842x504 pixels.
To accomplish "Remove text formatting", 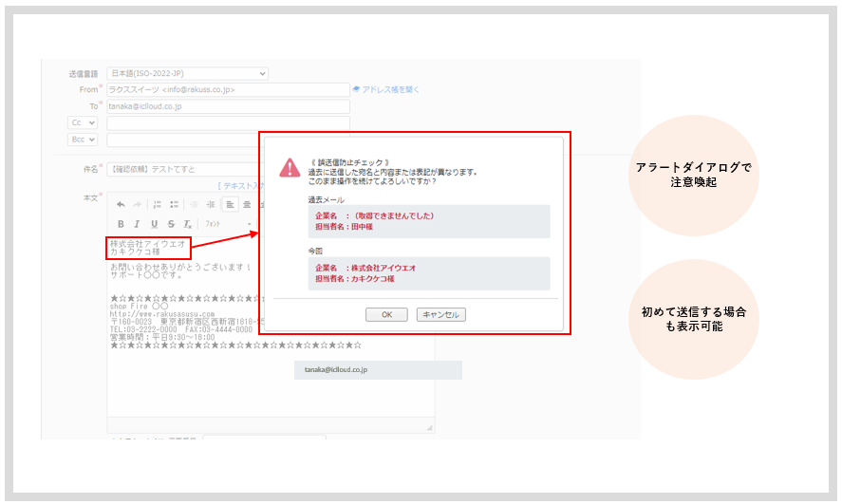I will [x=187, y=224].
